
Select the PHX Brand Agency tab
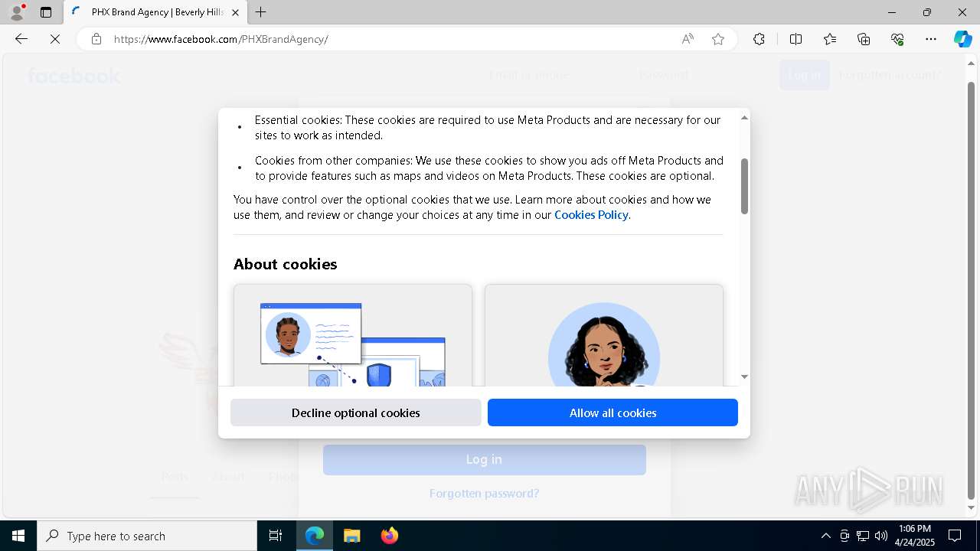tap(155, 12)
